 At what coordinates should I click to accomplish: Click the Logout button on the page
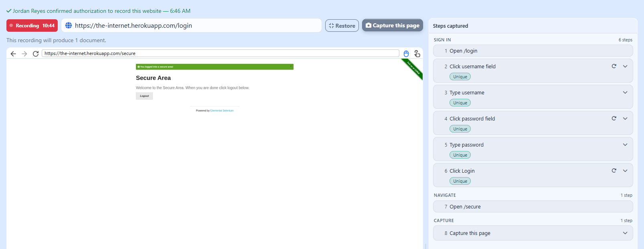coord(144,96)
